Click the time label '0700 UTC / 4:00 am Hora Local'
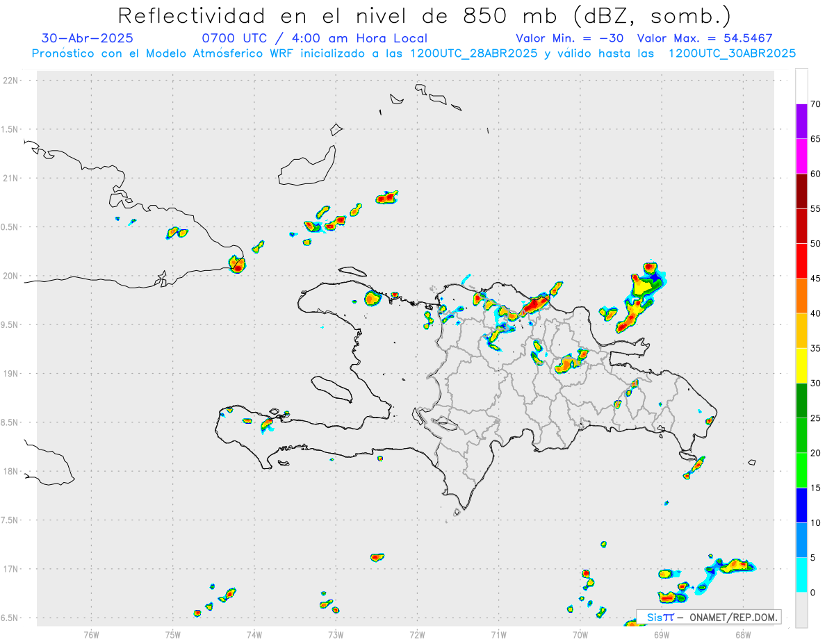The height and width of the screenshot is (644, 834). click(x=315, y=38)
